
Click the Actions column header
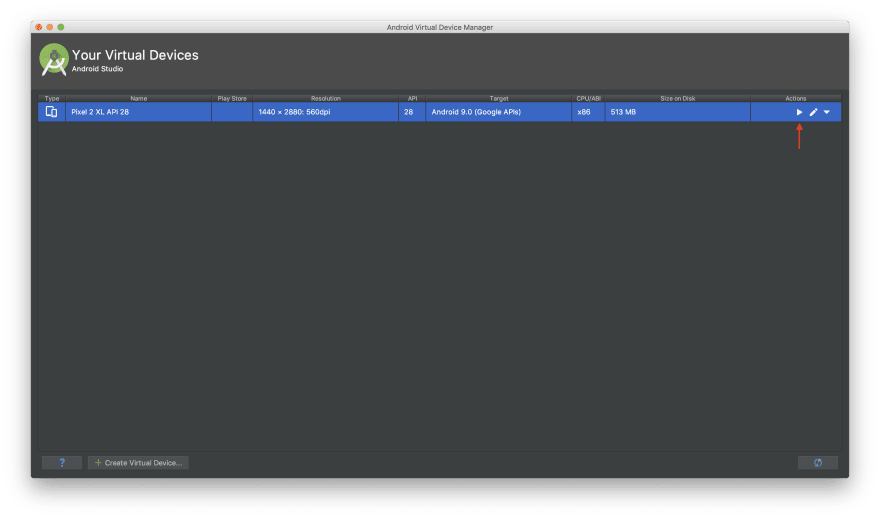796,98
